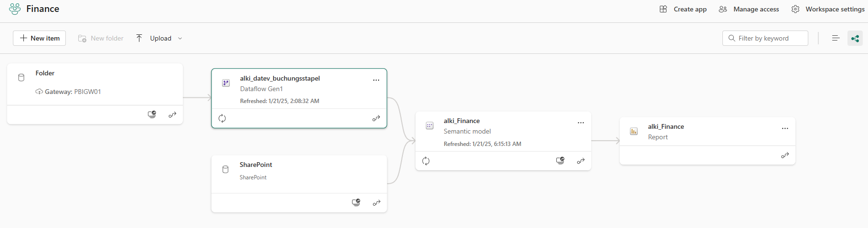Click the Semantic model label
The width and height of the screenshot is (868, 228).
pyautogui.click(x=467, y=131)
